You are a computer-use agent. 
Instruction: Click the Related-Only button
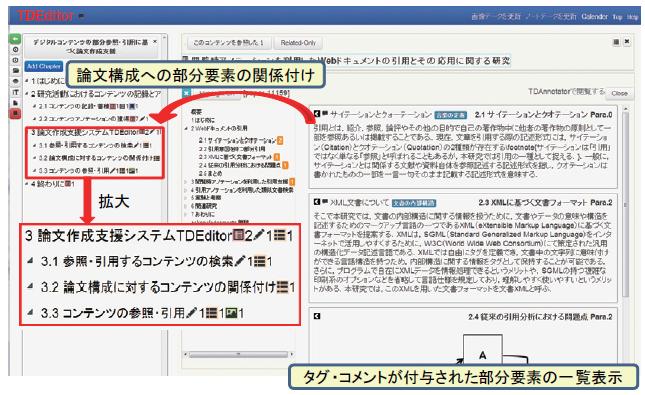click(x=298, y=43)
